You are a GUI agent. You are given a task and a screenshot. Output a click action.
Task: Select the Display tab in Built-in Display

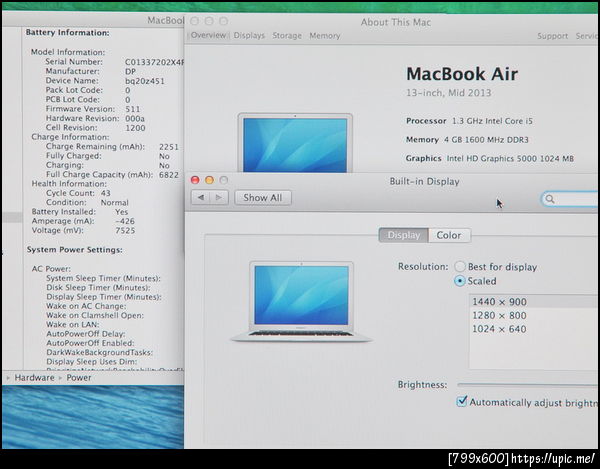click(x=404, y=235)
